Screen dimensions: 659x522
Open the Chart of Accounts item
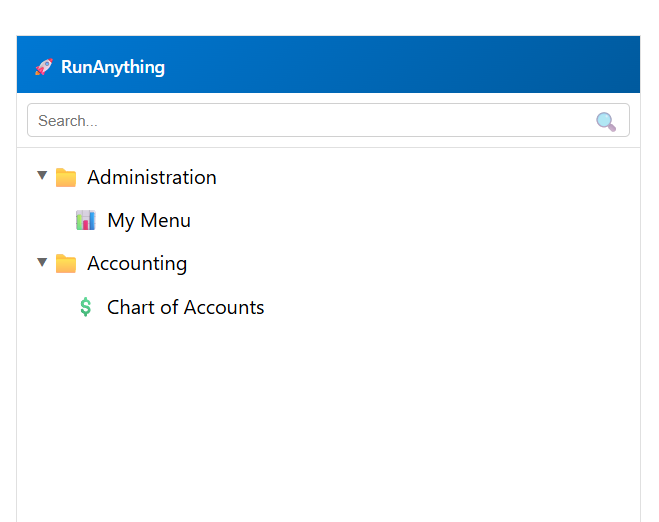coord(186,308)
